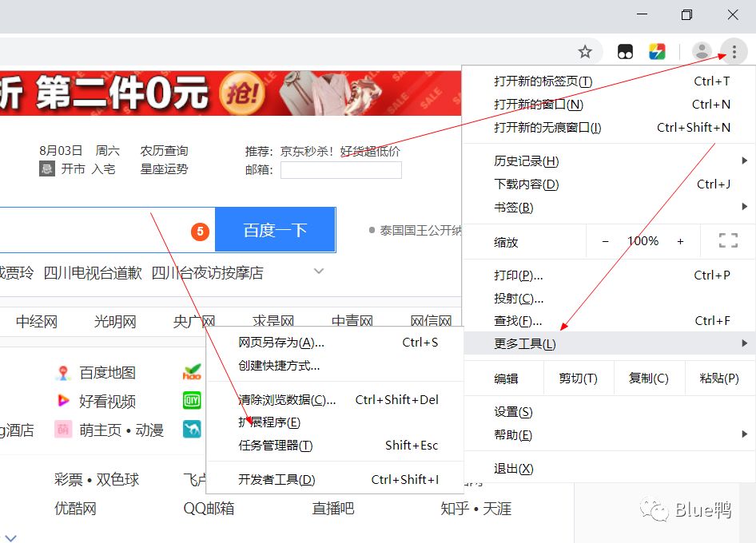Open the black panda-face extension icon

[x=626, y=52]
